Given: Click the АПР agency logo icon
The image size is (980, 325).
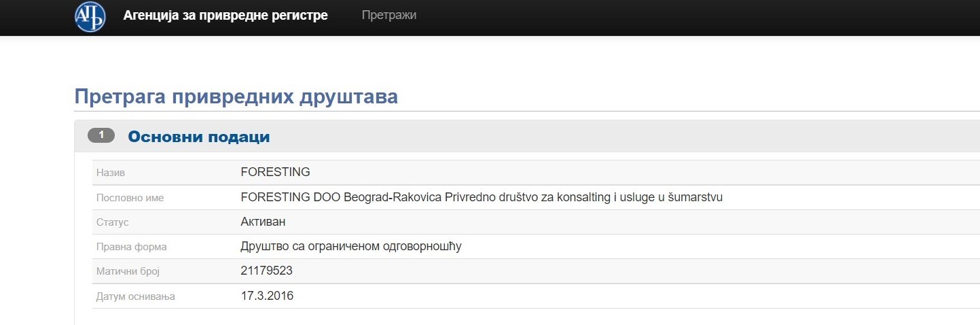Looking at the screenshot, I should (90, 16).
